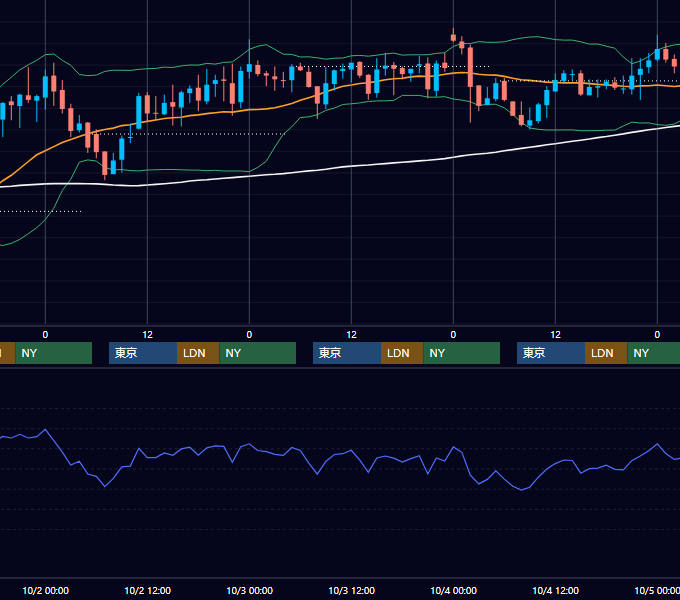Click hour label 0 above 10/4 00:00

point(453,334)
